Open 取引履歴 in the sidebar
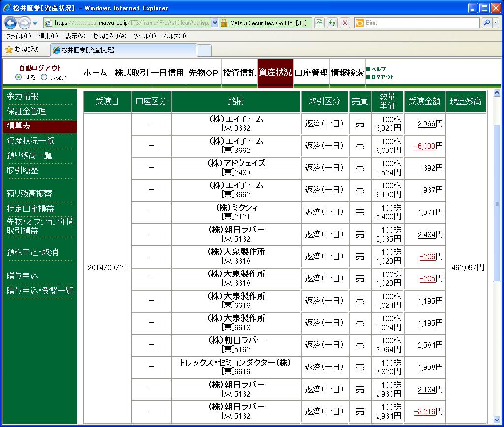504x427 pixels. (23, 170)
